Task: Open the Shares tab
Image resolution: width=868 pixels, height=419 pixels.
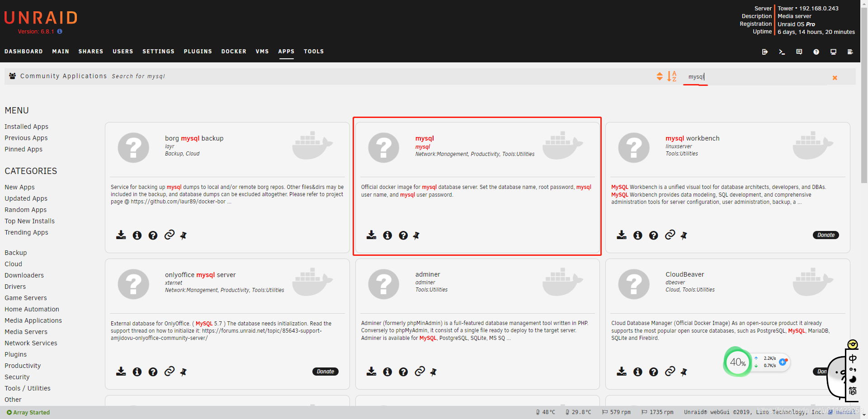Action: pos(91,52)
